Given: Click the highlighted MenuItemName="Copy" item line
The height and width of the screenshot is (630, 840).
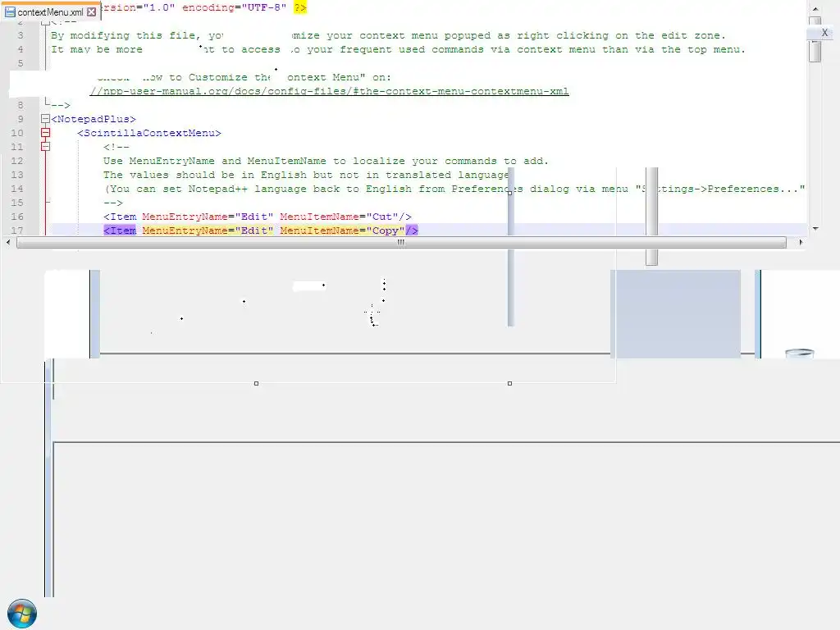Looking at the screenshot, I should pyautogui.click(x=260, y=231).
